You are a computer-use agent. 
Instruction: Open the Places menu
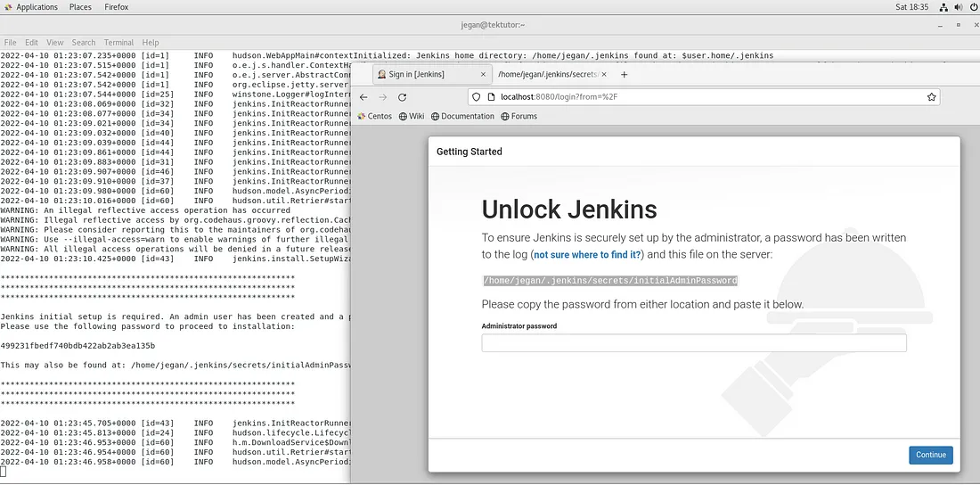80,7
